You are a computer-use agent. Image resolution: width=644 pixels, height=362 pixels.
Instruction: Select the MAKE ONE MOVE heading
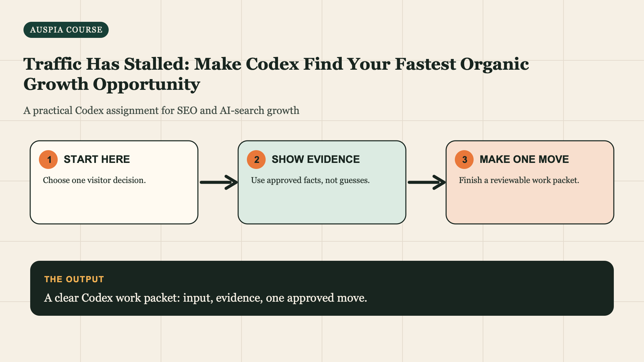pos(524,159)
